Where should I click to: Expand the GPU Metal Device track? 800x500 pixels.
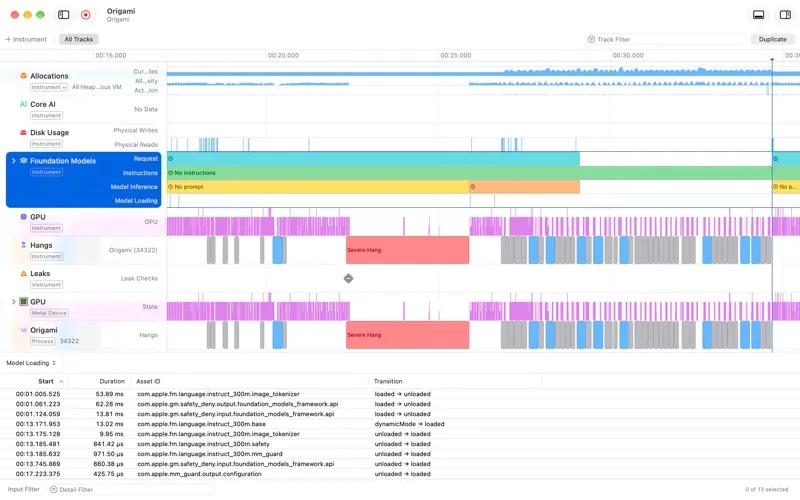[13, 302]
